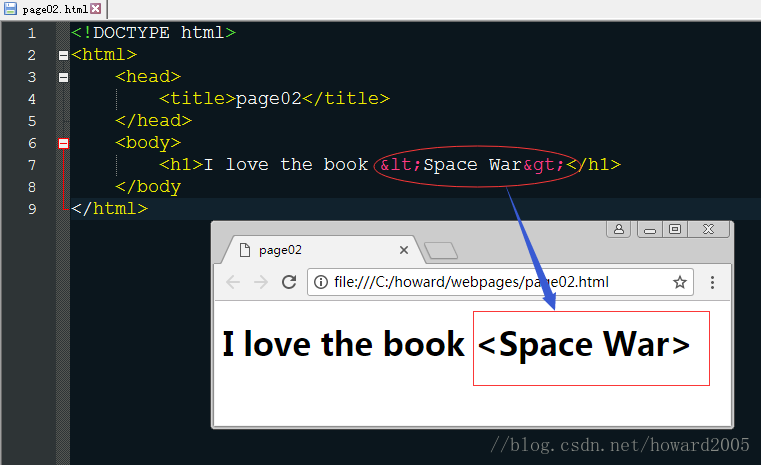Maximize the browser window

pos(675,229)
